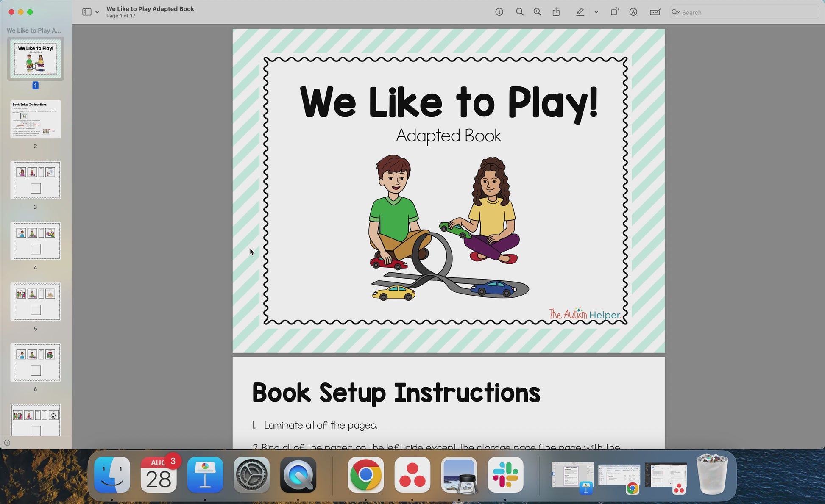Expand sidebar view options chevron
825x504 pixels.
(97, 12)
